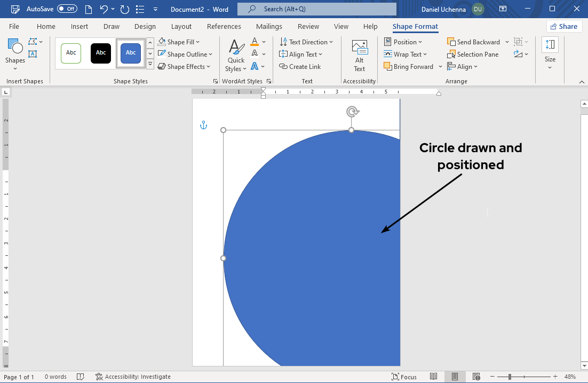Image resolution: width=588 pixels, height=383 pixels.
Task: Switch to the Layout tab
Action: [x=181, y=27]
